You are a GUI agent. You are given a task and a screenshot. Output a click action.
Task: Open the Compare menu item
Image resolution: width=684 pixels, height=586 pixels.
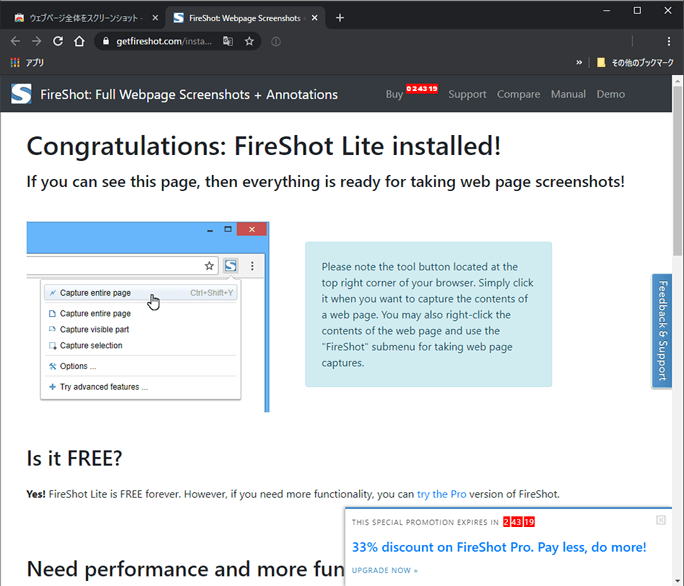(518, 94)
